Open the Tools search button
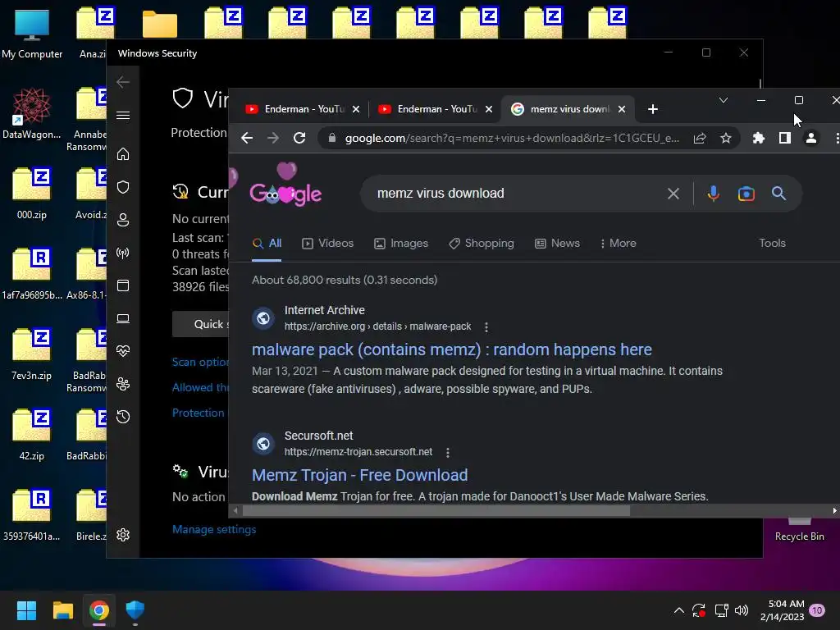This screenshot has height=630, width=840. coord(772,243)
